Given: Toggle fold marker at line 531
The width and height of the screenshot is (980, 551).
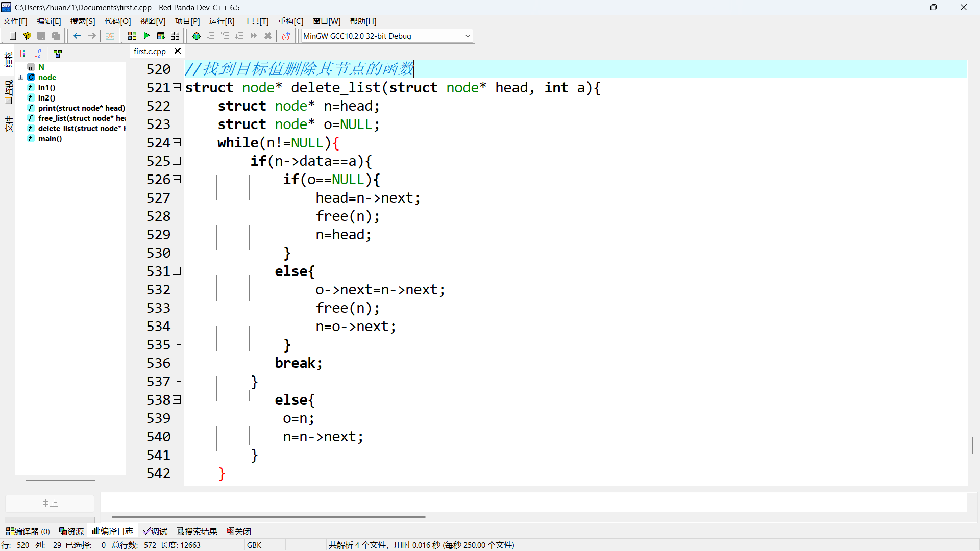Looking at the screenshot, I should click(x=177, y=271).
